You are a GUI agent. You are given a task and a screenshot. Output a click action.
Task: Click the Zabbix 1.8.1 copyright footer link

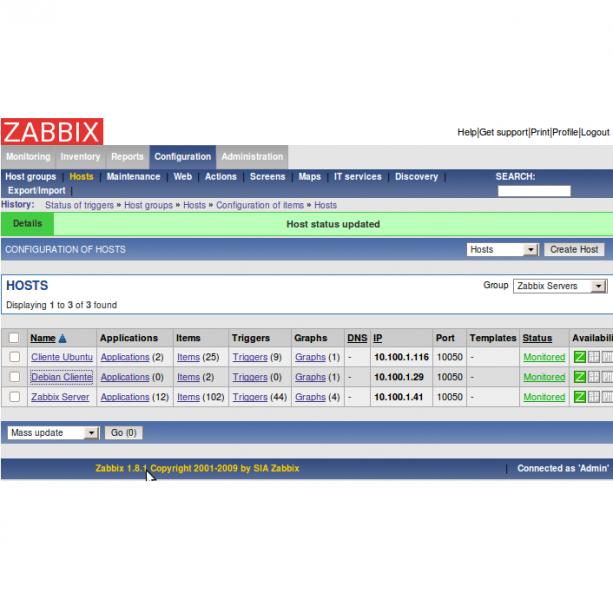(197, 468)
